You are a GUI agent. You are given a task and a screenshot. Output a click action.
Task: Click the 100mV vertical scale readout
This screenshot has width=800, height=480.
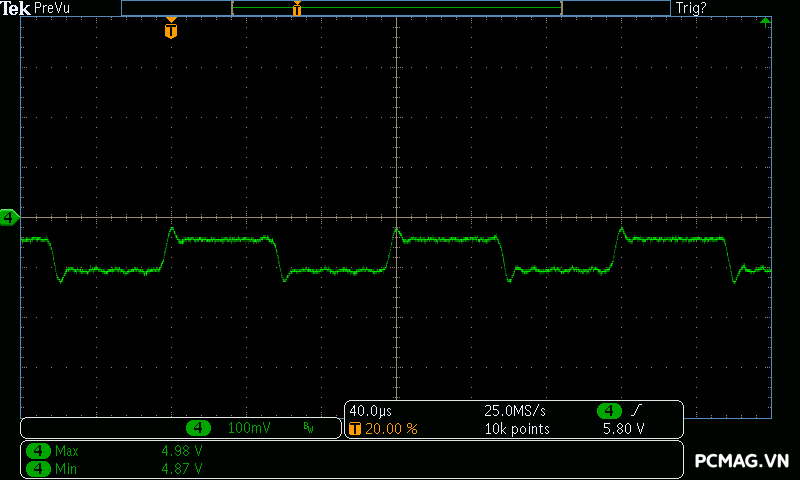249,428
